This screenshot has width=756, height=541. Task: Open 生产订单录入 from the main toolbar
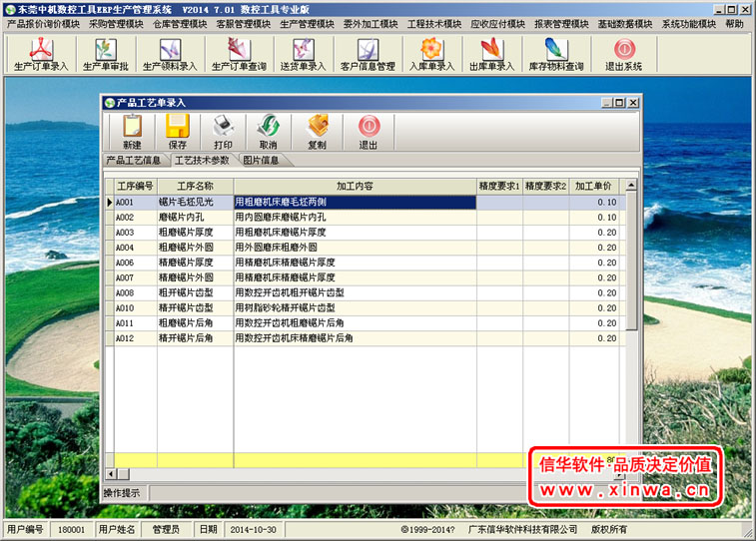pos(41,55)
